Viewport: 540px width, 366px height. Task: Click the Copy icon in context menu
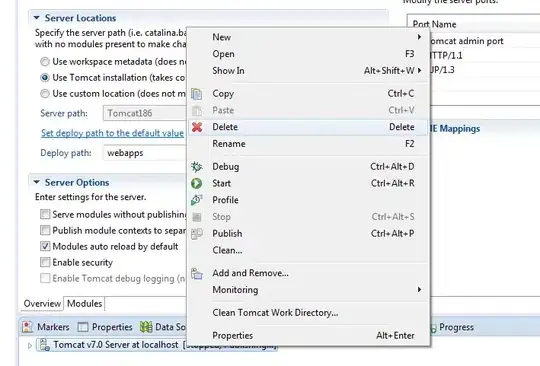tap(197, 94)
